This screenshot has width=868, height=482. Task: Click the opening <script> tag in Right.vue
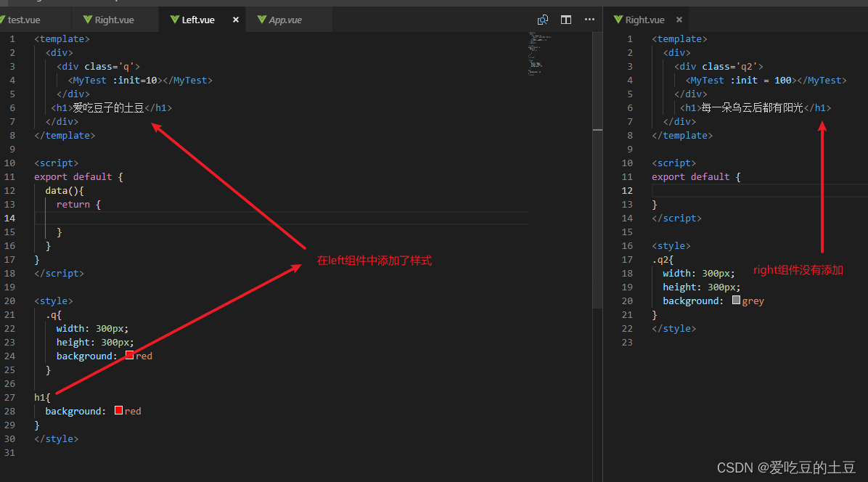coord(674,163)
